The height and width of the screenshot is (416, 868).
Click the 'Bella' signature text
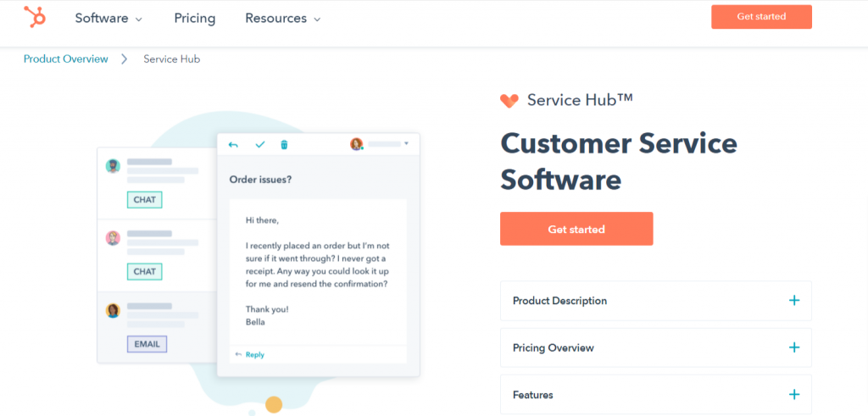[255, 321]
